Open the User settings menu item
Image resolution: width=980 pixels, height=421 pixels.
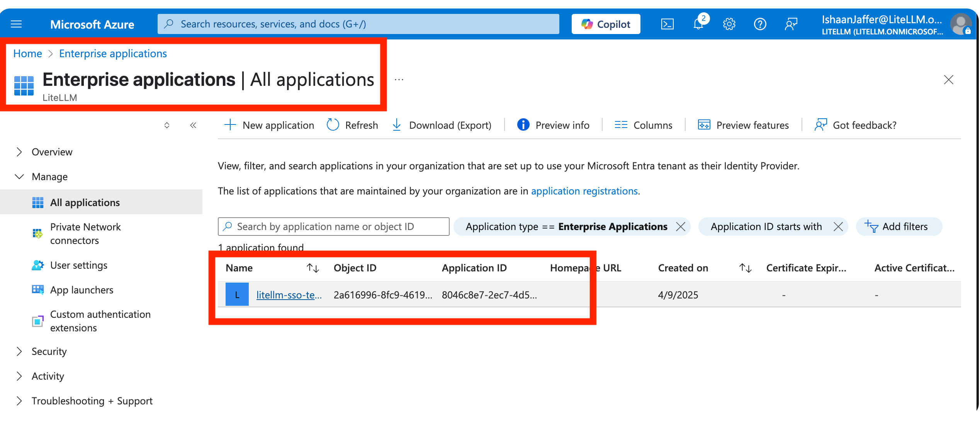pyautogui.click(x=79, y=265)
